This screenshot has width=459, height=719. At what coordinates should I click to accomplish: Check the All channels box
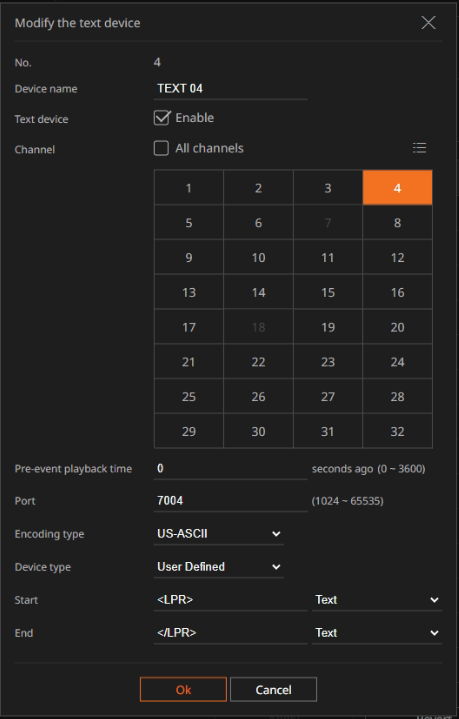coord(161,148)
